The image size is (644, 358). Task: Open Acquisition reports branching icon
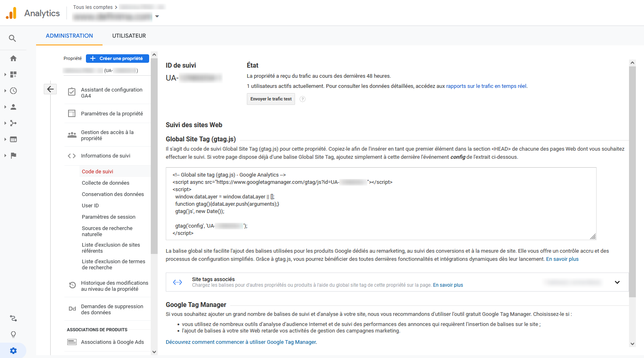pos(13,123)
